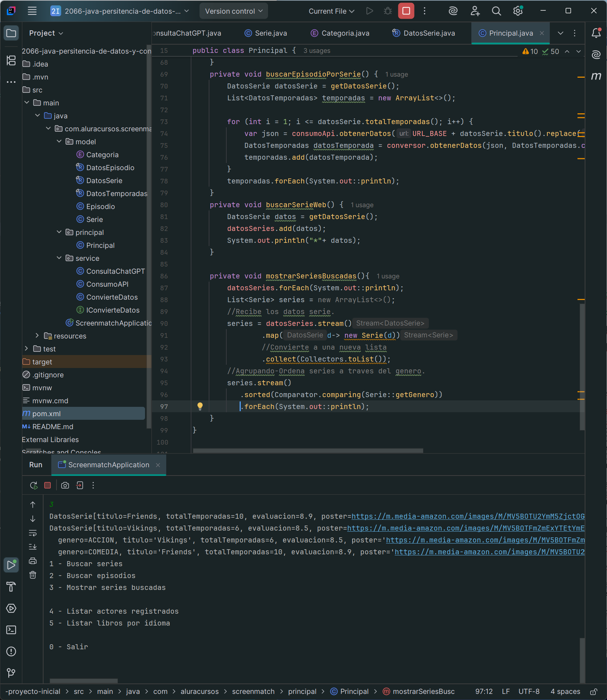Open the Services tool window
Image resolution: width=607 pixels, height=700 pixels.
coord(11,608)
